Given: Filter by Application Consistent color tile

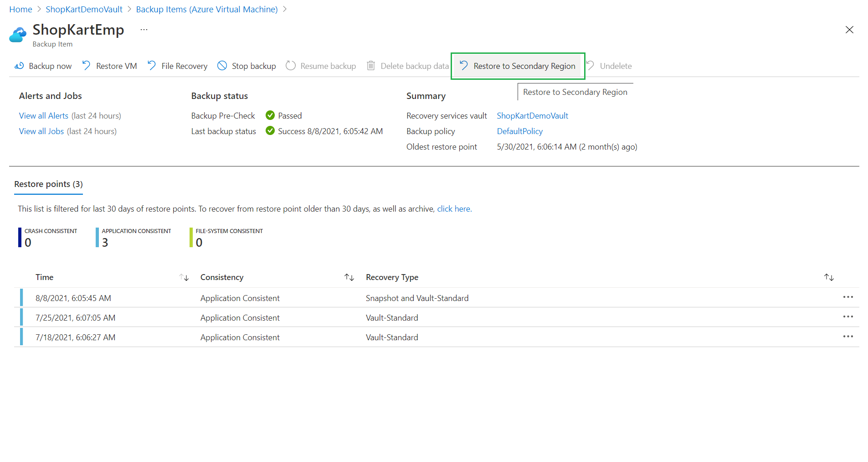Looking at the screenshot, I should [134, 237].
